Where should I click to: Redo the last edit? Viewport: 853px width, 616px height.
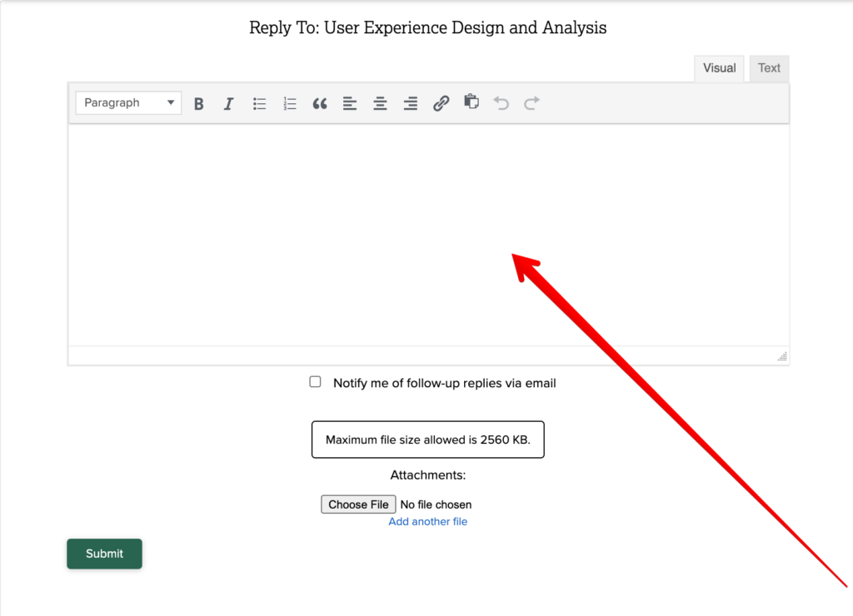pyautogui.click(x=531, y=102)
